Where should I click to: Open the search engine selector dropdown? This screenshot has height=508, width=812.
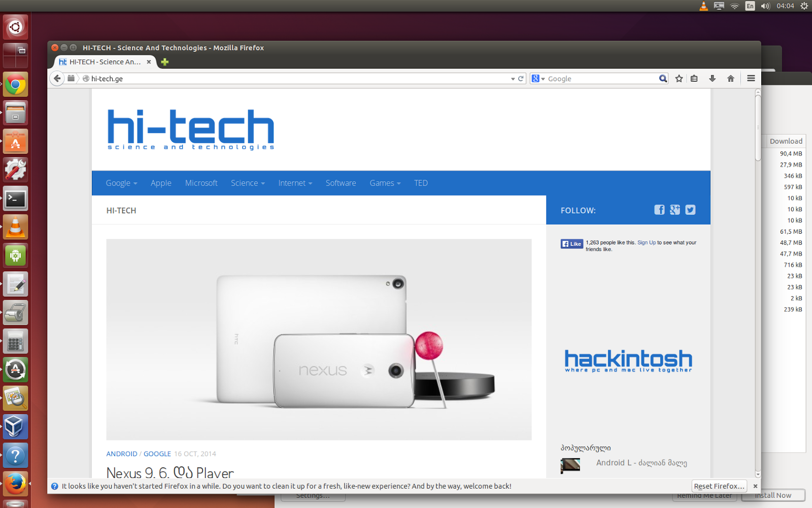click(538, 79)
